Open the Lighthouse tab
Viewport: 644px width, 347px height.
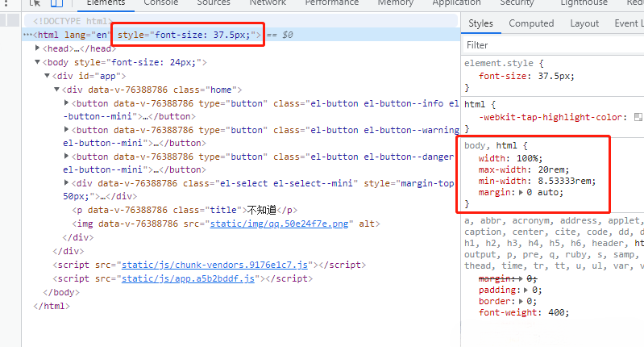click(x=584, y=3)
